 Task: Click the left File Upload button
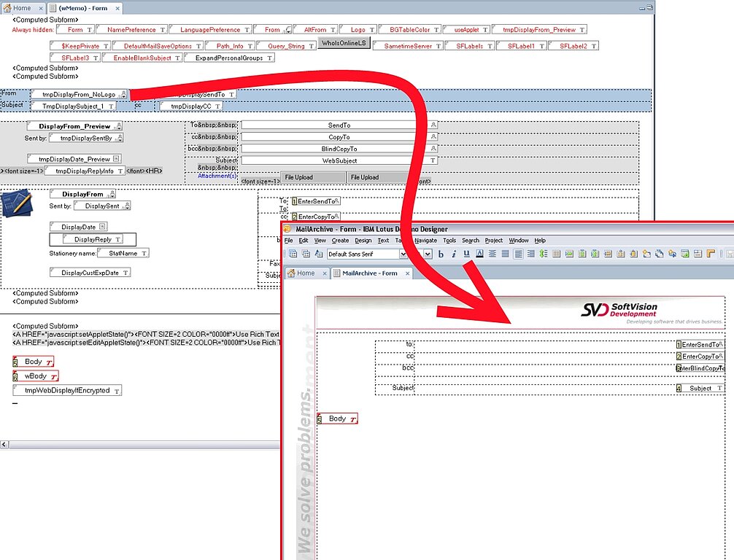click(312, 177)
